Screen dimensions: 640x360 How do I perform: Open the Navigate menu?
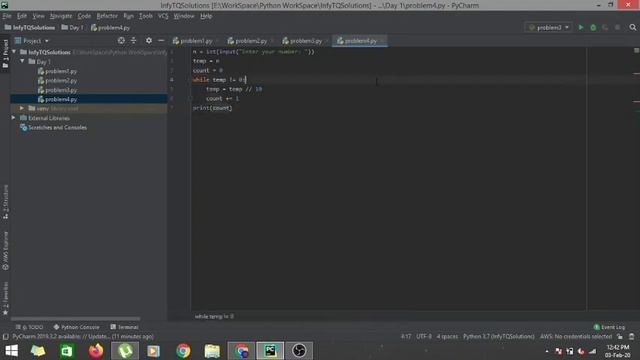(61, 16)
